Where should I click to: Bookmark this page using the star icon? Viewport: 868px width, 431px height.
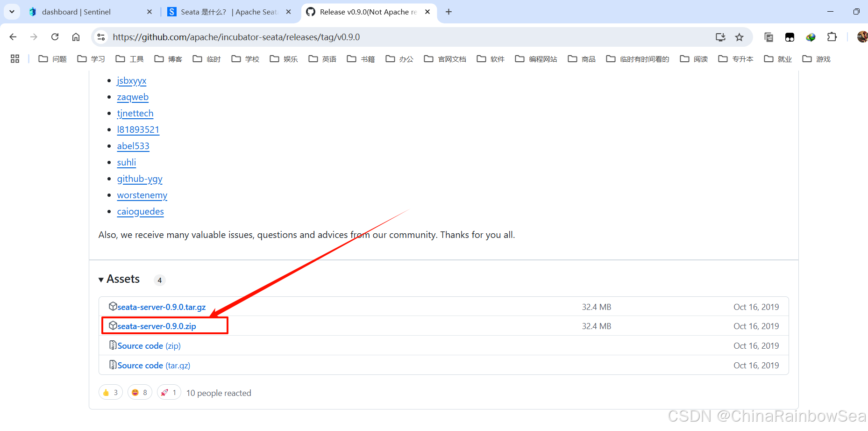click(740, 37)
